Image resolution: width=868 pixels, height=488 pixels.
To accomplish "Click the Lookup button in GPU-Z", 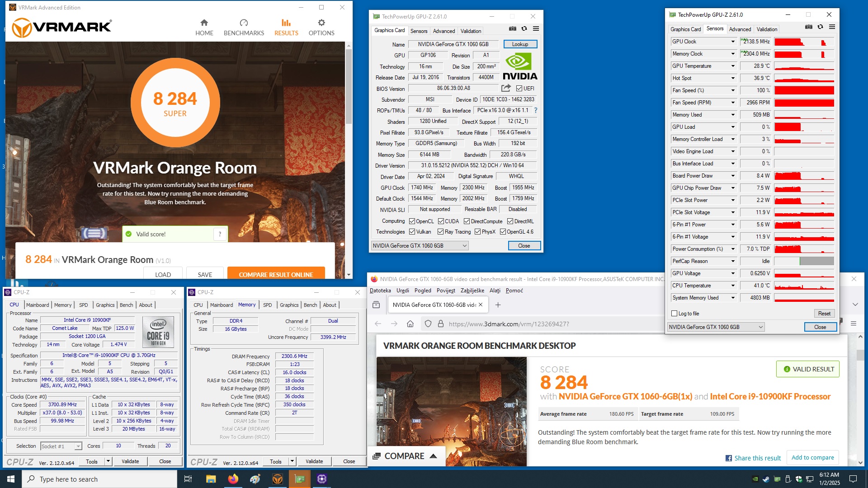I will (x=520, y=44).
